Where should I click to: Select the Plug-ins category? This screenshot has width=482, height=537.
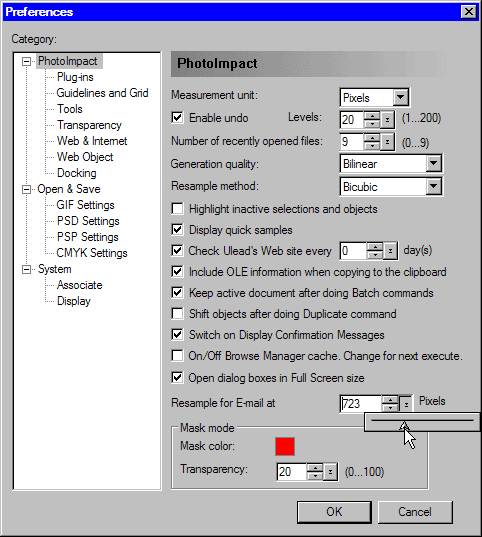[75, 77]
